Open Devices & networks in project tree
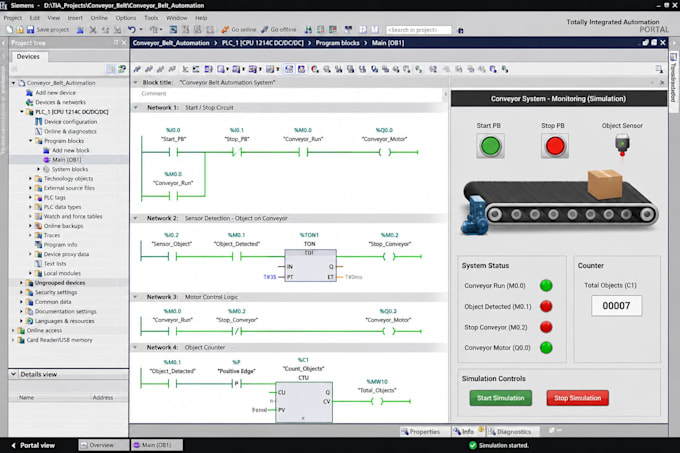 tap(56, 102)
